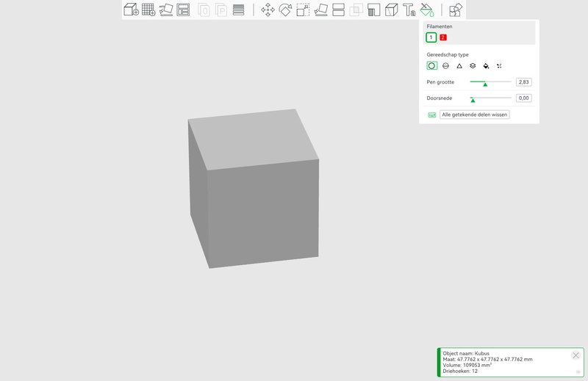Image resolution: width=588 pixels, height=381 pixels.
Task: Click the front face of the cube
Action: (x=262, y=214)
